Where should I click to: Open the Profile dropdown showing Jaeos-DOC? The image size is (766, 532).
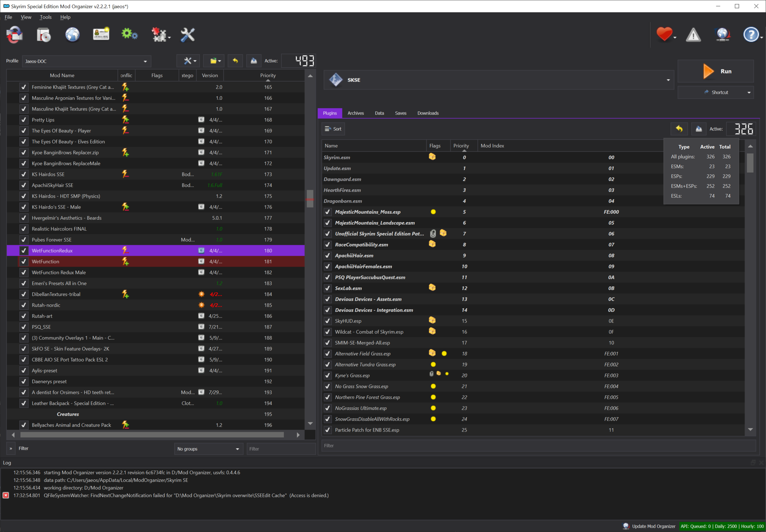coord(87,61)
